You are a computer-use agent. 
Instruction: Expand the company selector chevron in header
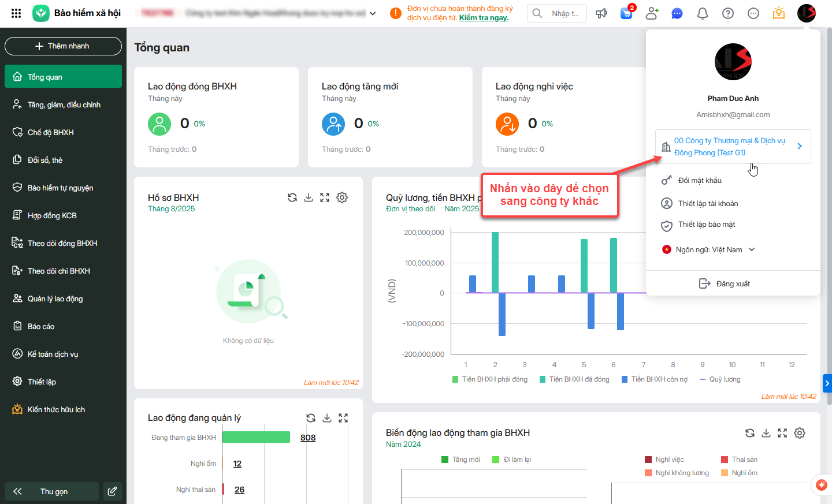(373, 13)
